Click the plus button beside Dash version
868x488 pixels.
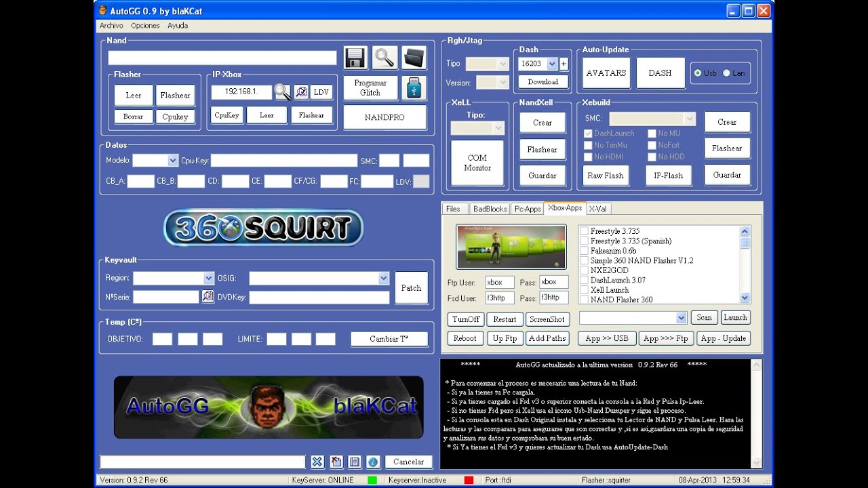click(564, 64)
